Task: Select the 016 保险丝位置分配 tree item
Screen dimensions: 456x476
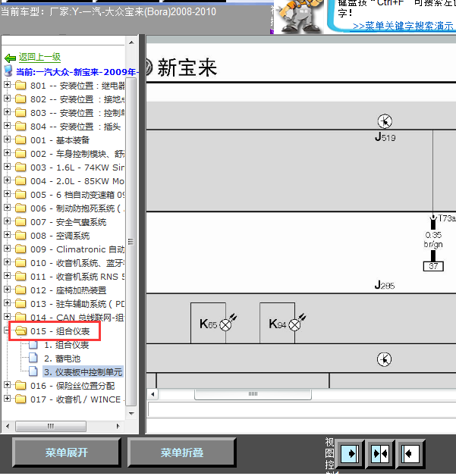Action: point(73,386)
